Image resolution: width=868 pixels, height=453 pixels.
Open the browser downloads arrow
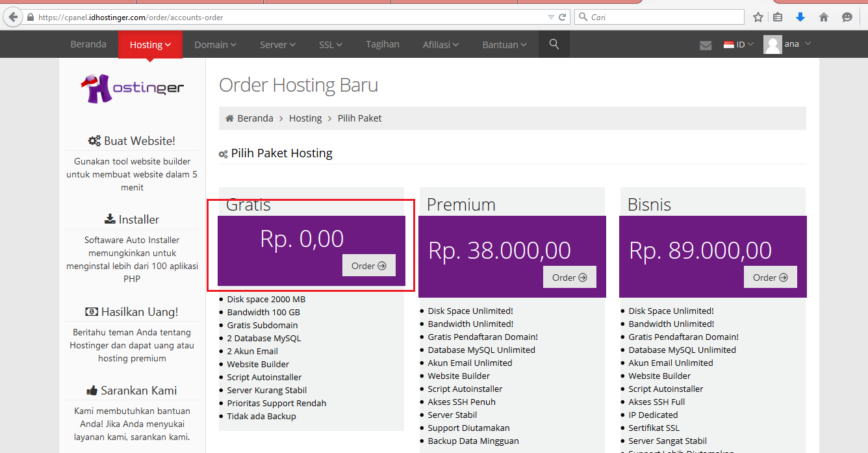coord(800,17)
